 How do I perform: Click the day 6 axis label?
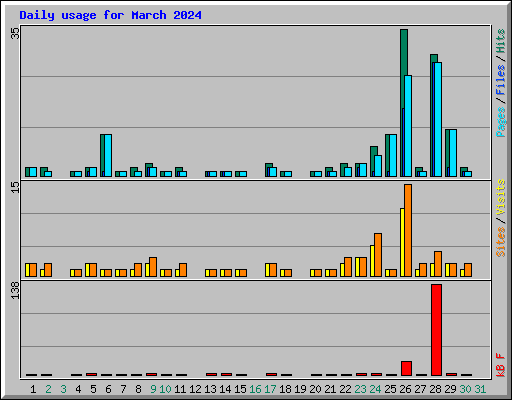tap(108, 389)
